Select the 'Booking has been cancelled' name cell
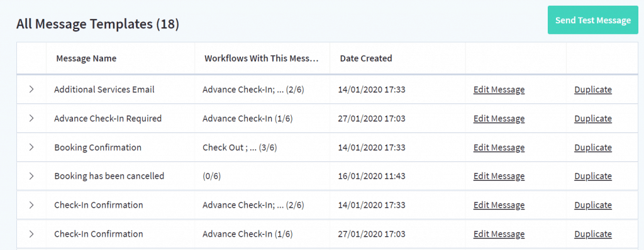Screen dimensions: 644x250 pos(109,176)
